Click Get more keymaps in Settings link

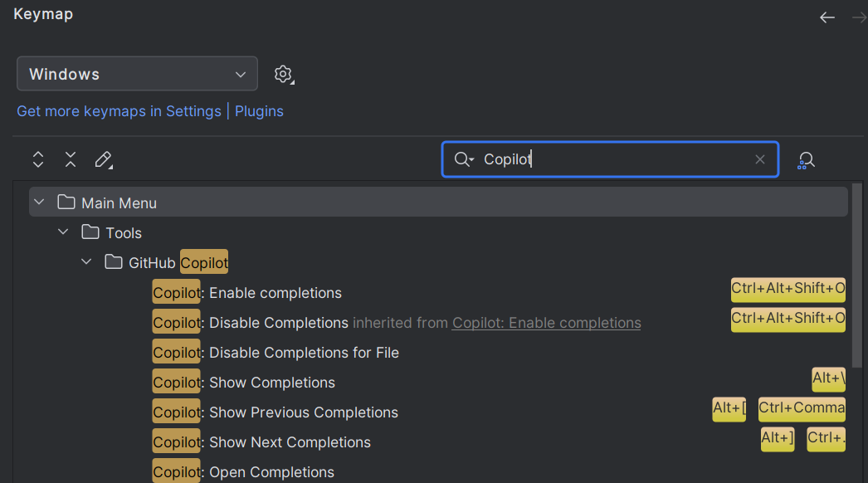coord(119,111)
